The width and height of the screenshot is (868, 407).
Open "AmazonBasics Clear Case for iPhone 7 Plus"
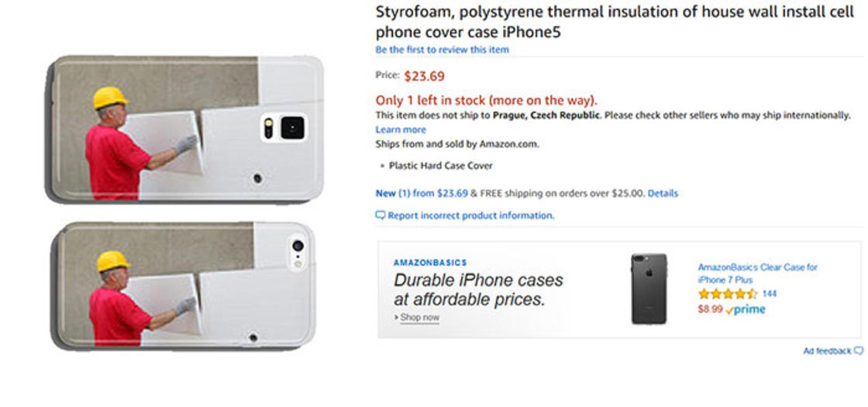tap(757, 273)
